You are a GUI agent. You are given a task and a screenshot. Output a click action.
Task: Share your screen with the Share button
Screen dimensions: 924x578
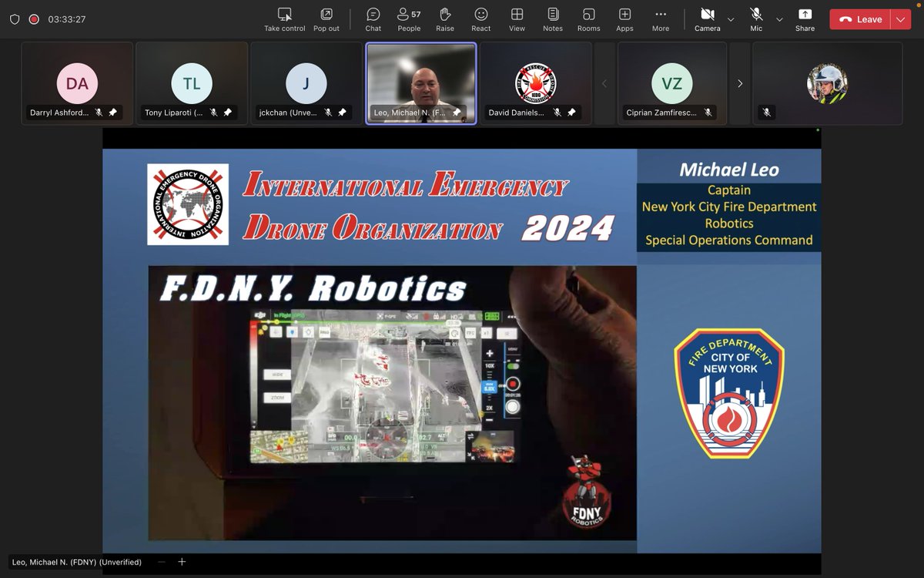pos(805,19)
